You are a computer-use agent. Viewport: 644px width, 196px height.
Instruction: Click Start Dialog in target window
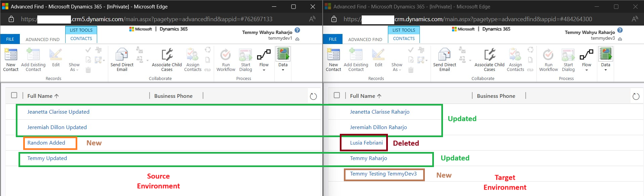tap(568, 60)
